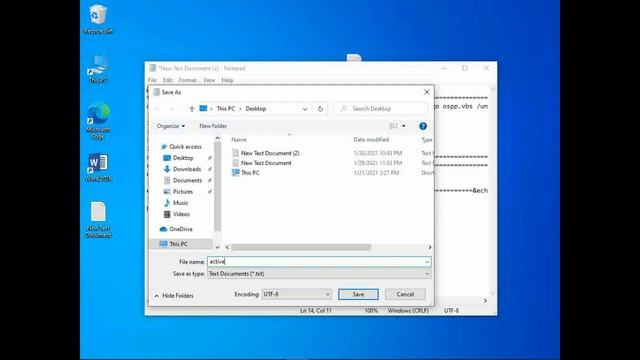Screen dimensions: 640x360
Task: Close the Save As dialog
Action: (x=427, y=92)
